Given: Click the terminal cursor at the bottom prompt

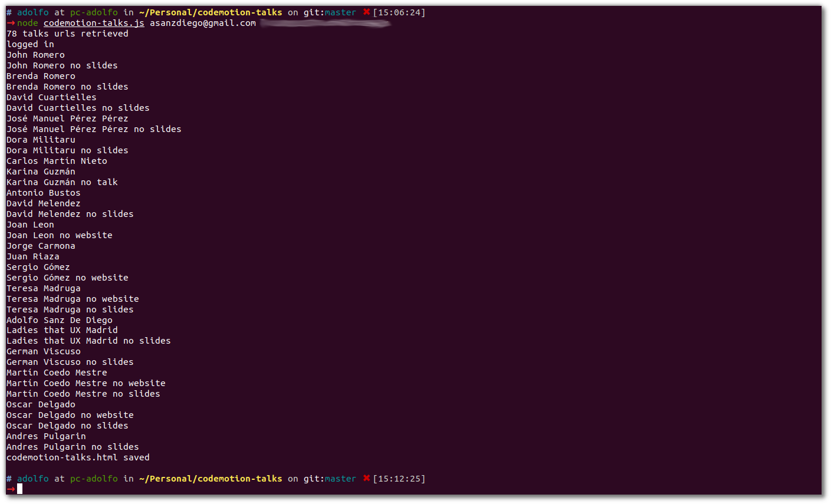Looking at the screenshot, I should (19, 489).
